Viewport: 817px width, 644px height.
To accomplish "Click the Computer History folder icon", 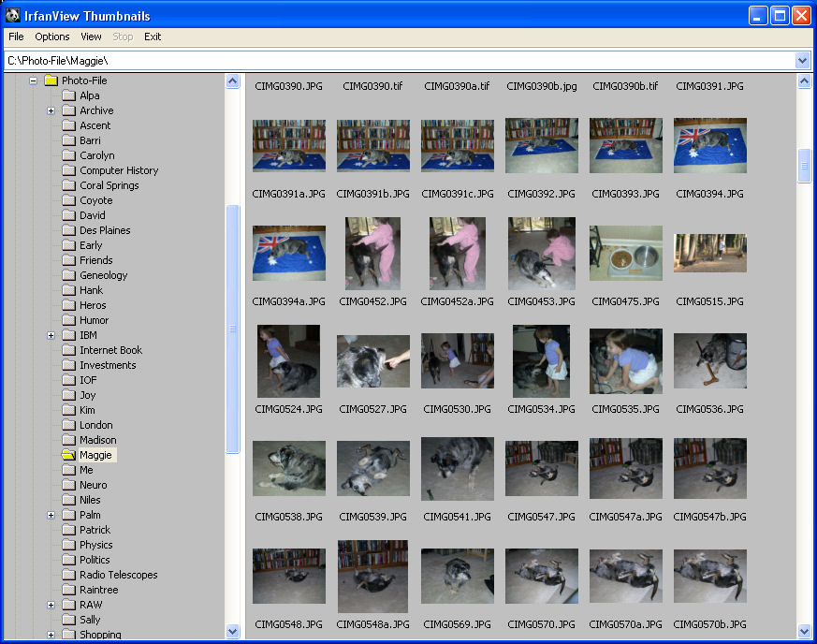I will (x=68, y=170).
